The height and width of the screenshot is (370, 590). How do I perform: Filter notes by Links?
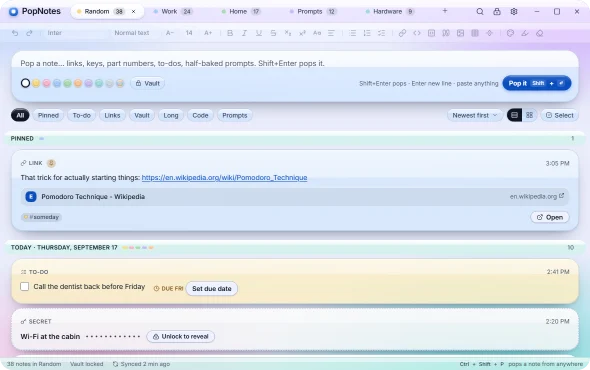pyautogui.click(x=112, y=115)
